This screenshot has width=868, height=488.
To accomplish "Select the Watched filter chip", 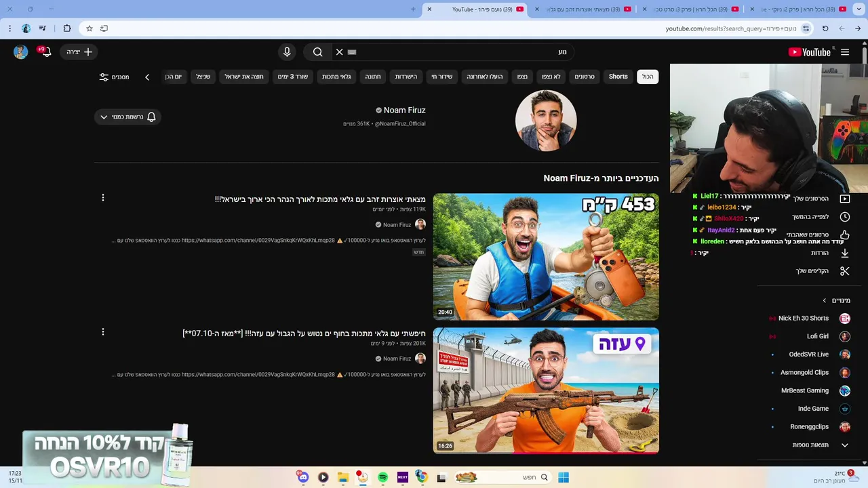I will [522, 77].
